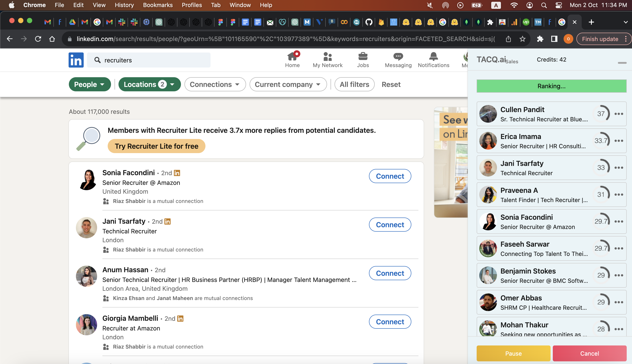Open more options for Omer Abbas
Image resolution: width=632 pixels, height=364 pixels.
[x=619, y=302]
